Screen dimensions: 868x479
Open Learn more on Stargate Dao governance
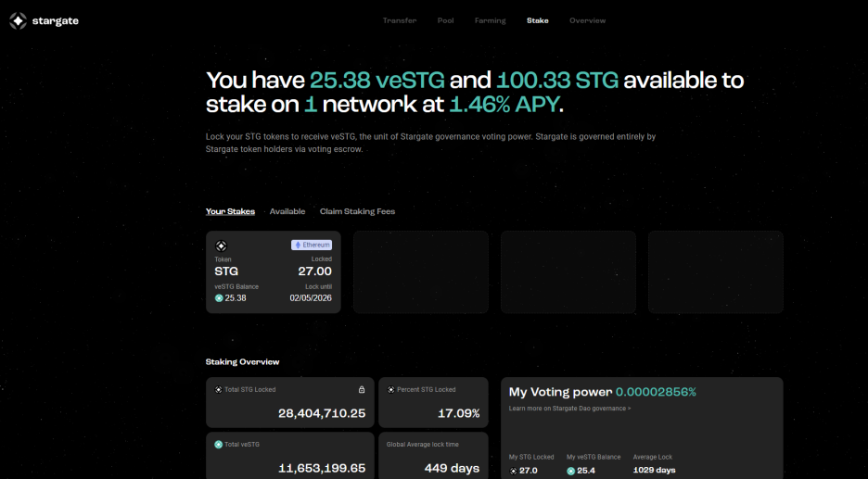[x=569, y=409]
